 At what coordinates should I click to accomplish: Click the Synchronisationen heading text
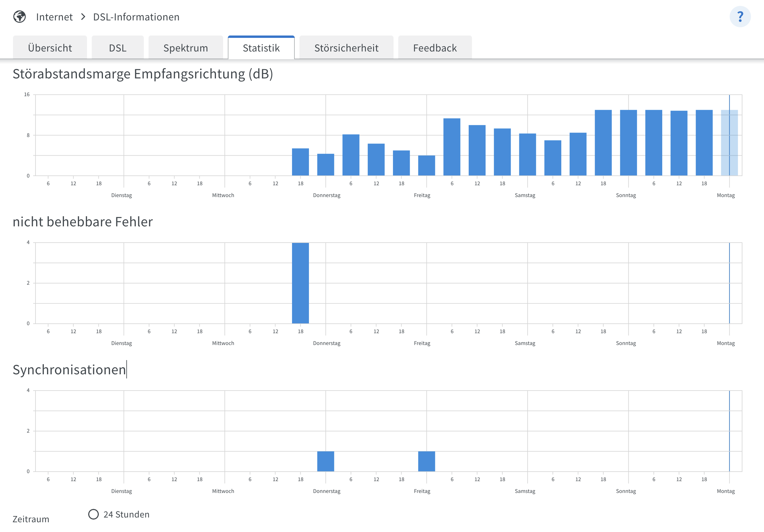tap(69, 370)
